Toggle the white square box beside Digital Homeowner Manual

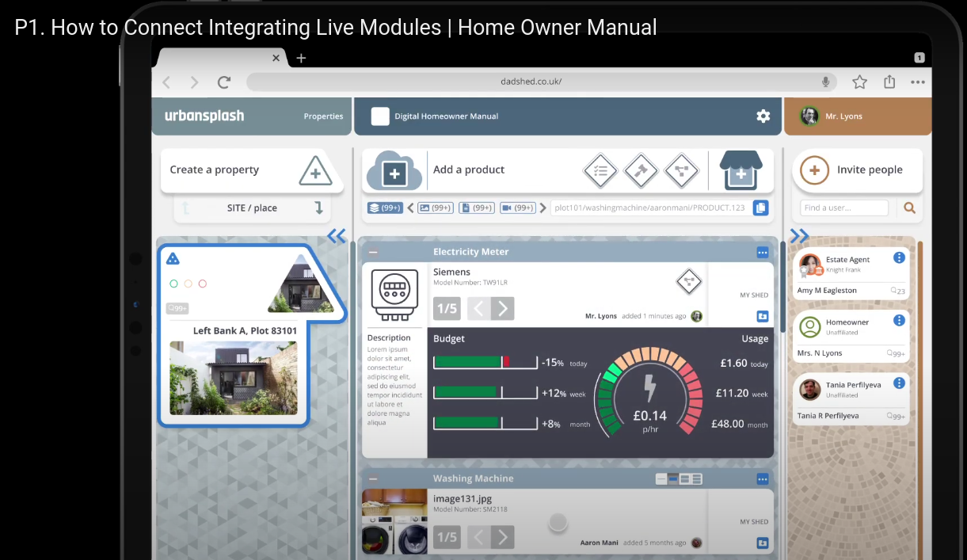tap(380, 116)
